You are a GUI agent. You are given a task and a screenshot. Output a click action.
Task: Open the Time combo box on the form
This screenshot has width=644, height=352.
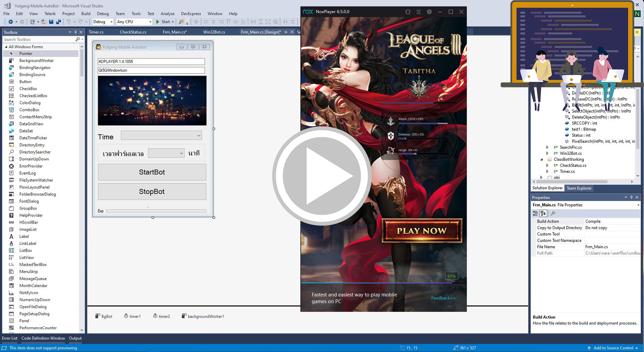161,135
